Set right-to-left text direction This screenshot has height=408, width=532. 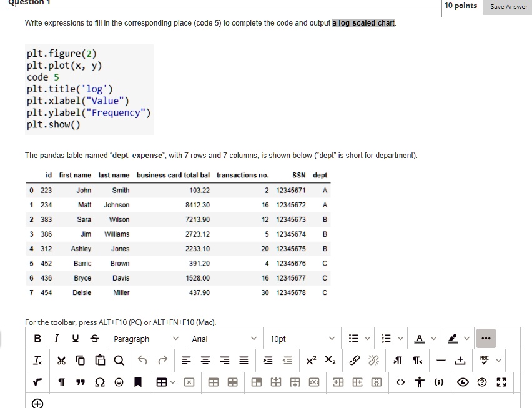click(417, 360)
